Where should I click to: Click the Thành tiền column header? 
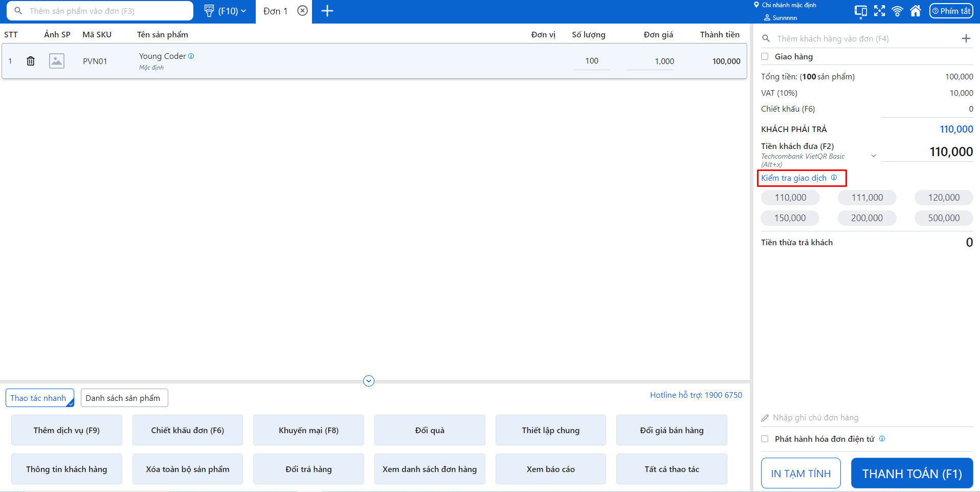[x=720, y=34]
